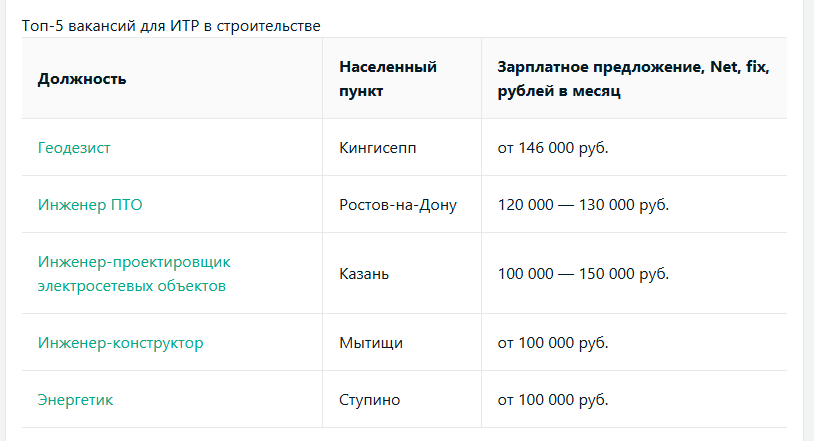Image resolution: width=814 pixels, height=441 pixels.
Task: Follow the Инженер-конструктор vacancy link
Action: click(120, 343)
